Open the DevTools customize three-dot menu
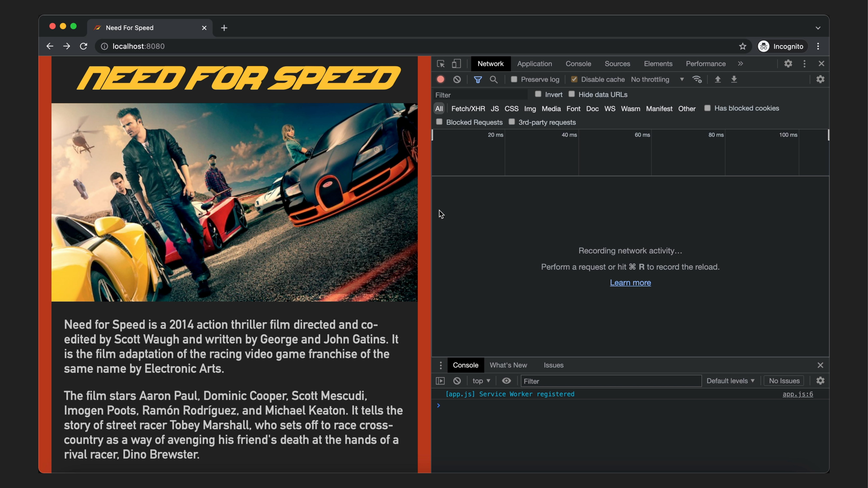 tap(804, 64)
